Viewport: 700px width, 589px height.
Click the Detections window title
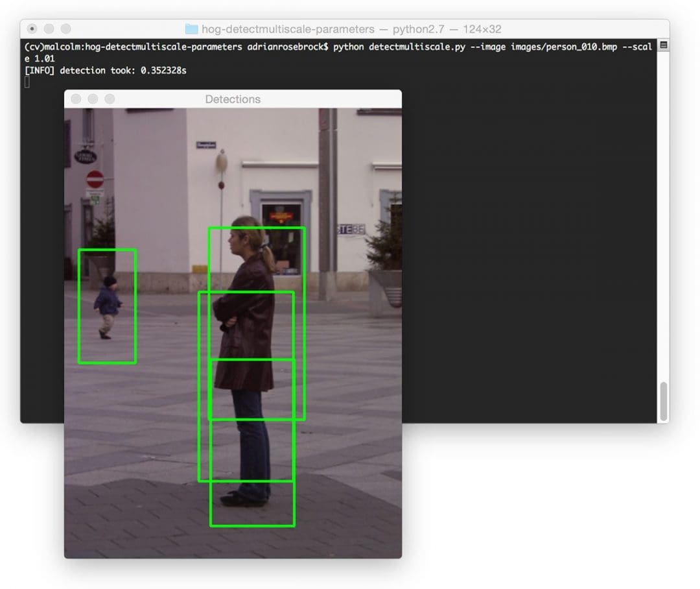pyautogui.click(x=233, y=99)
